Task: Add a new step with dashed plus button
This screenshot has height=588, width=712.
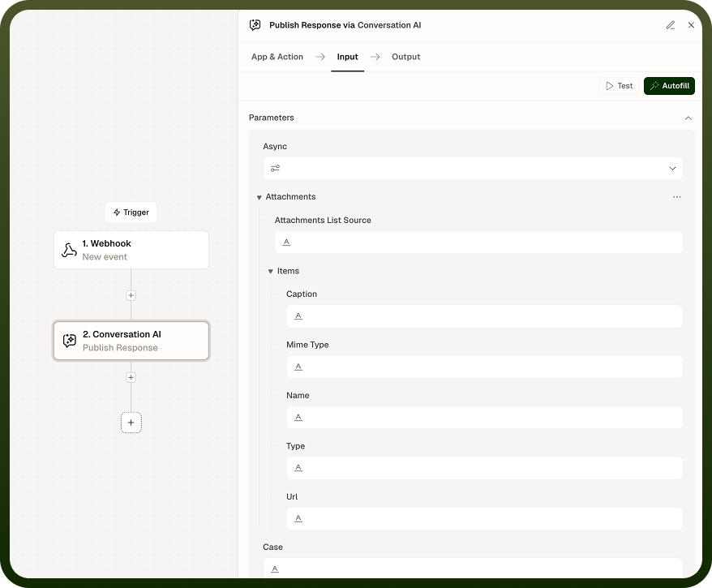Action: [131, 423]
